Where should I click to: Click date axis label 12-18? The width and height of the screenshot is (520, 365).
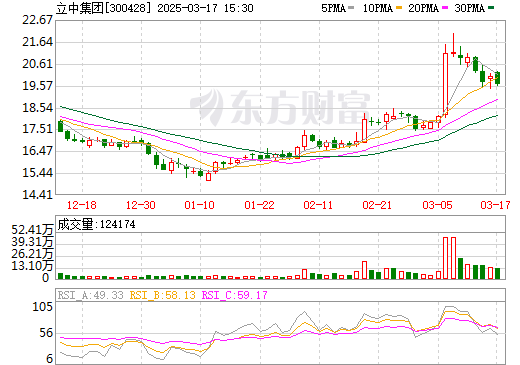[x=82, y=205]
